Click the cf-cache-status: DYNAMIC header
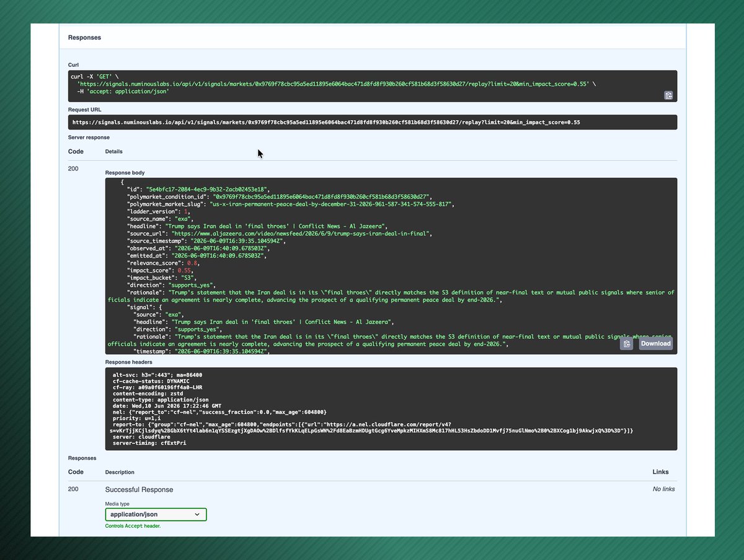744x560 pixels. pos(153,382)
